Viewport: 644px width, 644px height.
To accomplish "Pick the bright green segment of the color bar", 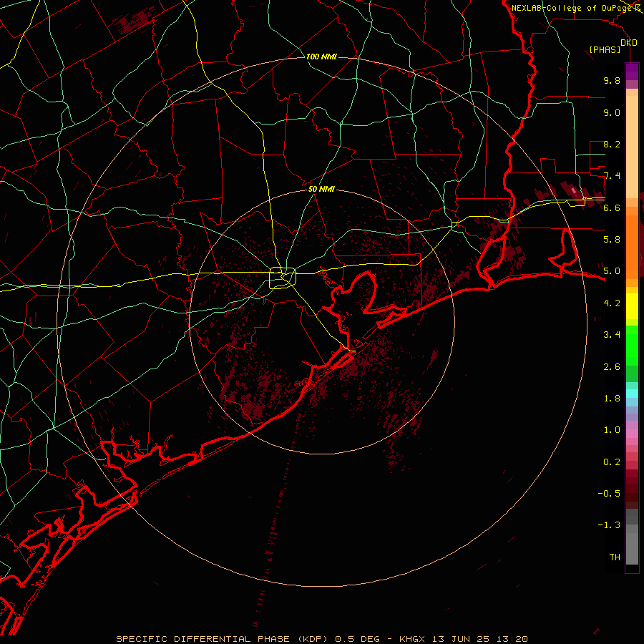I will click(x=632, y=344).
